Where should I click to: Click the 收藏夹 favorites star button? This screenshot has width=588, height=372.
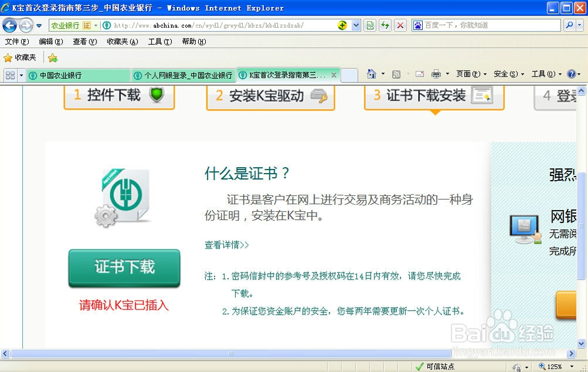click(x=20, y=58)
